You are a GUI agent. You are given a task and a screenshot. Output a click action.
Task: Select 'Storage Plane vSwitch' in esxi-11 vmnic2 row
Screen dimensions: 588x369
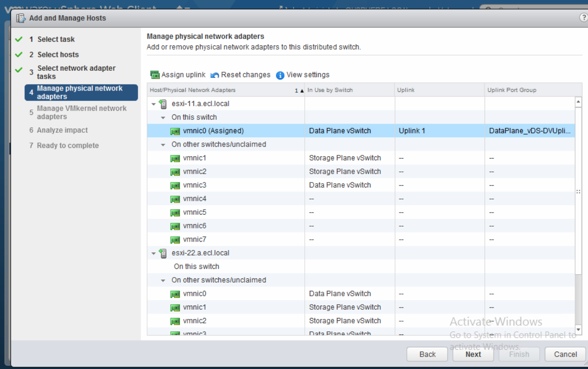(345, 171)
